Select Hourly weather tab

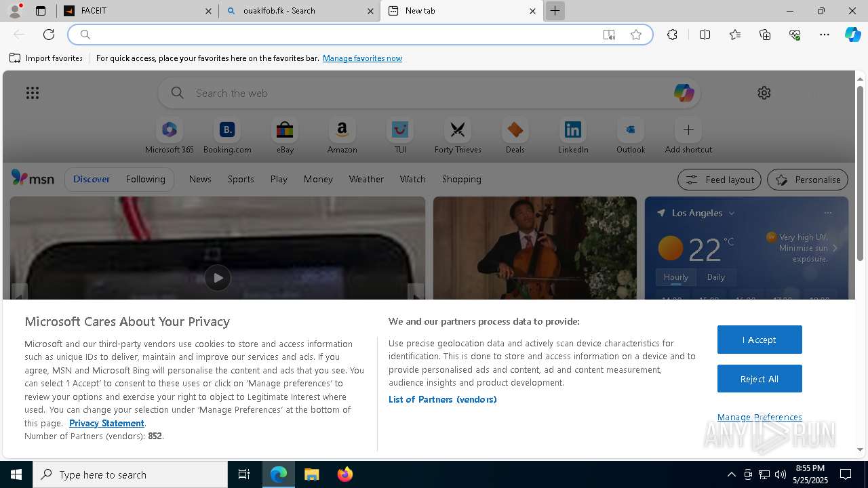[676, 277]
